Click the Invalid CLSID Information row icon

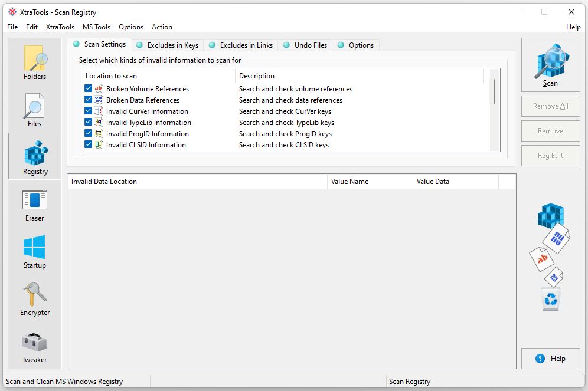pyautogui.click(x=98, y=144)
